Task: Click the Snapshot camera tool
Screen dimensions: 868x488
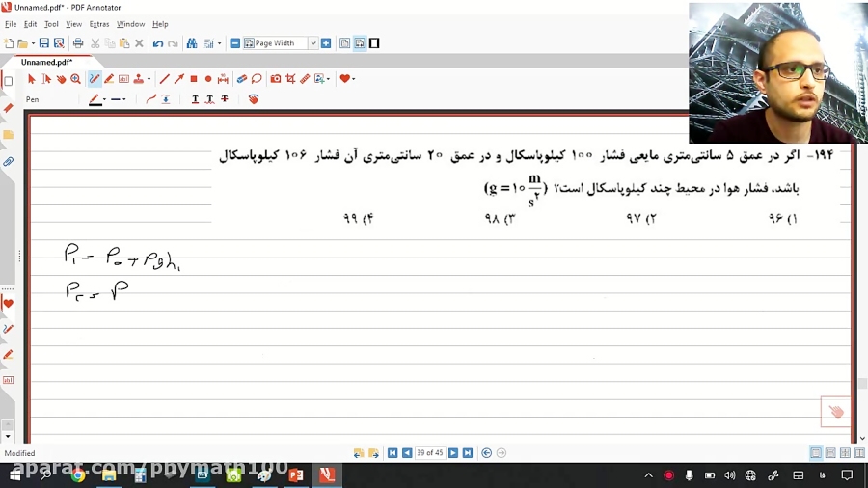Action: pyautogui.click(x=276, y=79)
